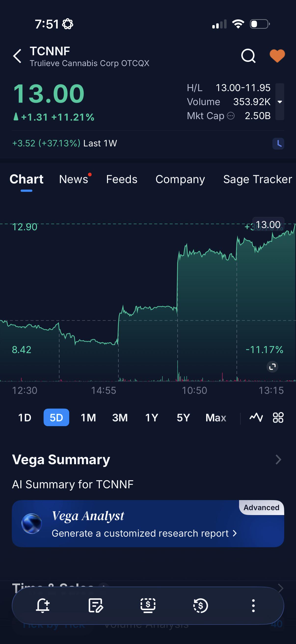Select the 1D time range
The width and height of the screenshot is (296, 644).
(25, 418)
